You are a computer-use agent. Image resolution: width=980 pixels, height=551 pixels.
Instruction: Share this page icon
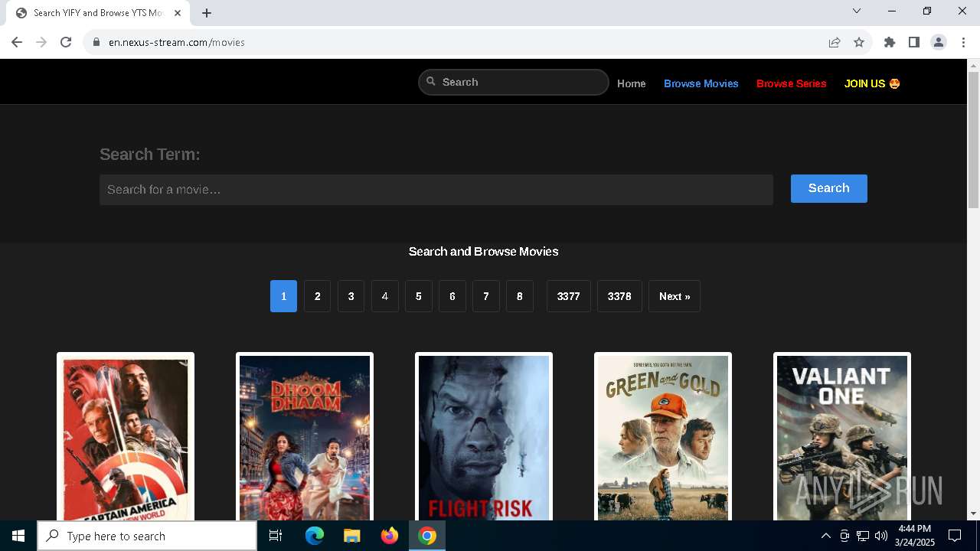pos(835,42)
